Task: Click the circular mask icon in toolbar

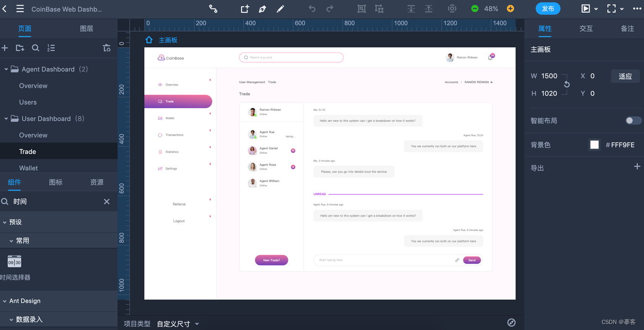Action: (452, 9)
